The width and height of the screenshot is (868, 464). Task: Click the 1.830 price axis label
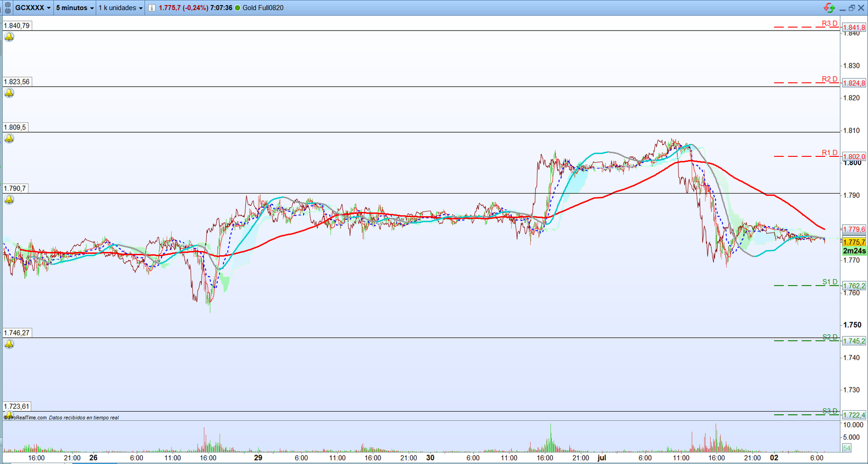(852, 66)
